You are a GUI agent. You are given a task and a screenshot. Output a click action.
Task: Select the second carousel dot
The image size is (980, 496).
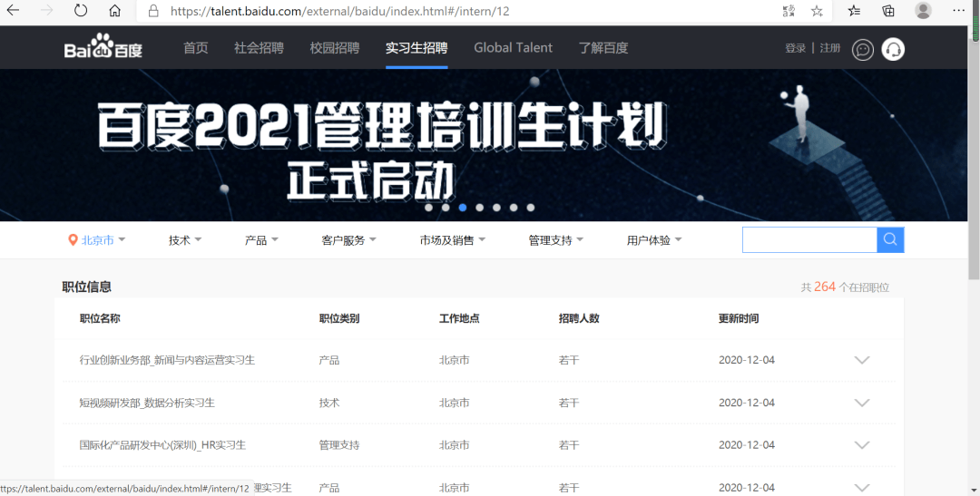446,208
